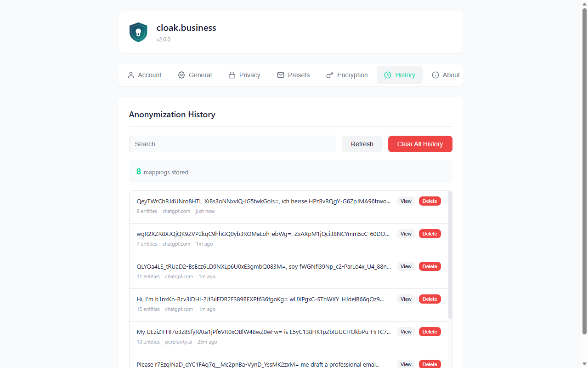View the 9 entities mapping entry
This screenshot has height=368, width=588.
click(406, 201)
